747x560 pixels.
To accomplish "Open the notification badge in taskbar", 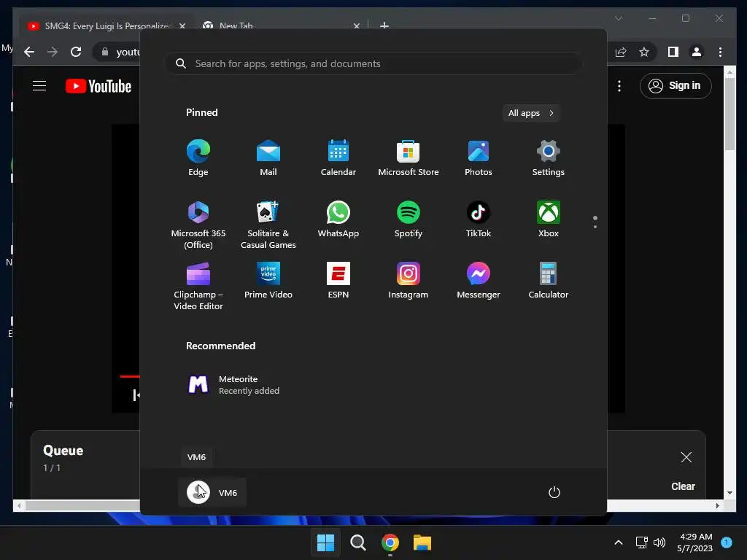I will click(727, 542).
